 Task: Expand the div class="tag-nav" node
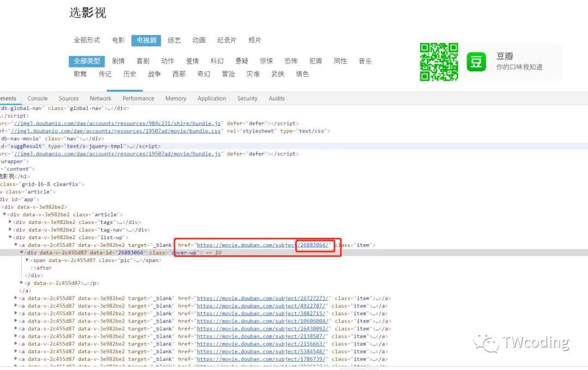[10, 229]
